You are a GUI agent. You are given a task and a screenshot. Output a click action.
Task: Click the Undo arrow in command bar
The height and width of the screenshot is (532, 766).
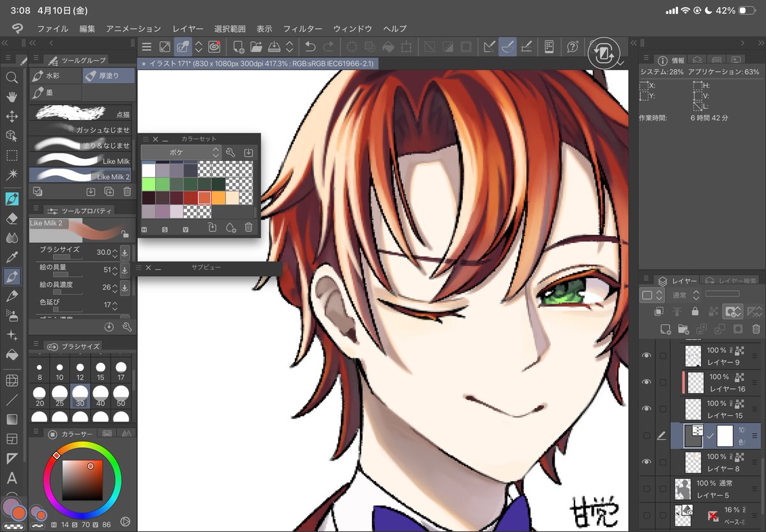pos(310,47)
